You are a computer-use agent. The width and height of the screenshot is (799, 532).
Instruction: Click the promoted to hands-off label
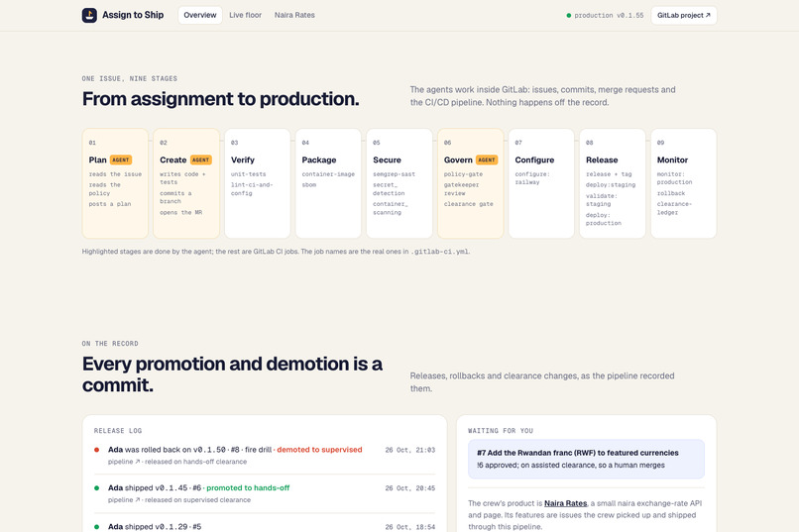248,487
